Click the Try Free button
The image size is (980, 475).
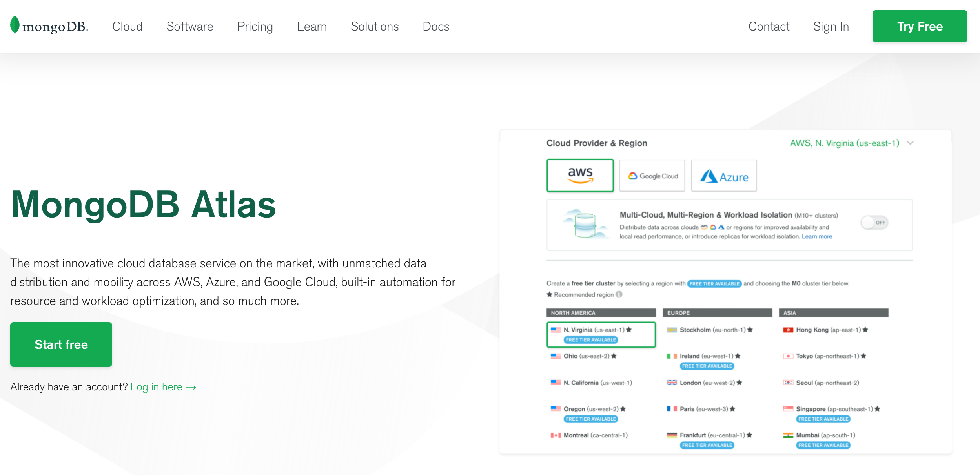pos(919,26)
